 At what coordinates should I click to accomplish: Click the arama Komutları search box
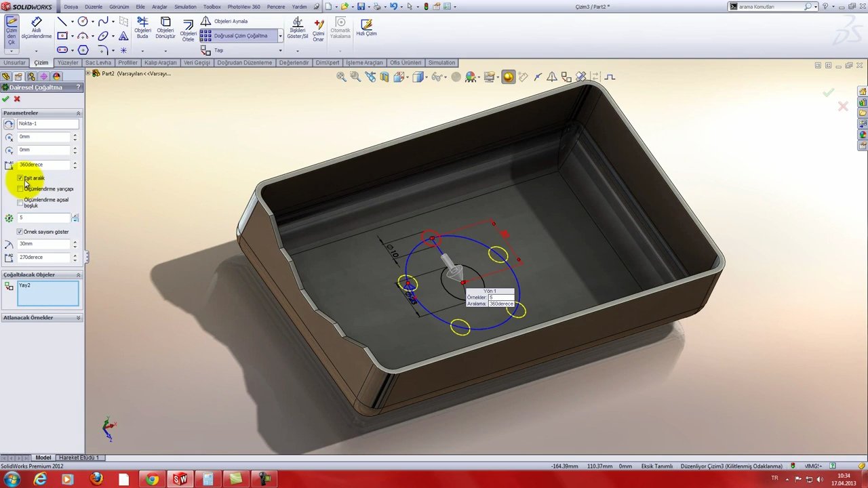tap(770, 7)
